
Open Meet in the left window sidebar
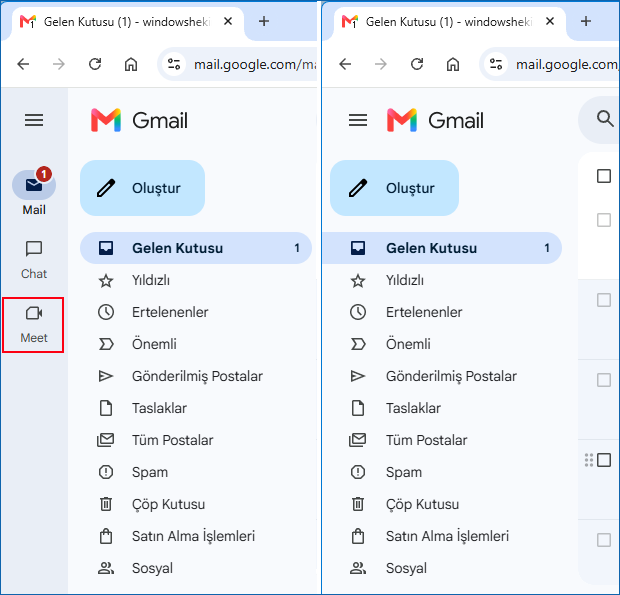[34, 325]
